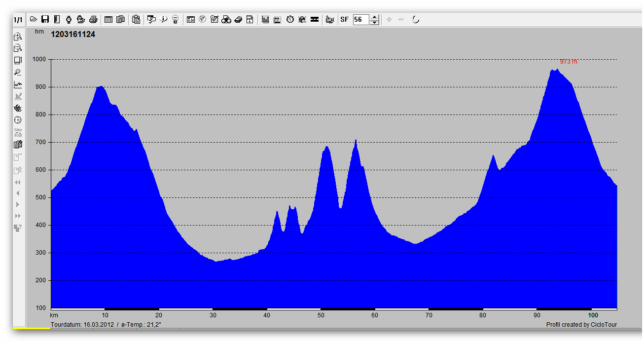Open the calendar grid view icon
This screenshot has width=644, height=342.
pyautogui.click(x=108, y=20)
